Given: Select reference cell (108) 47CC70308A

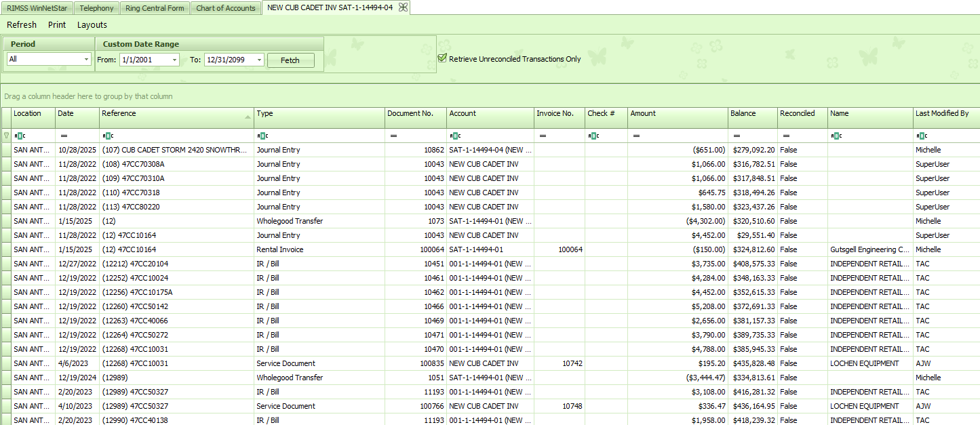Looking at the screenshot, I should click(x=177, y=164).
